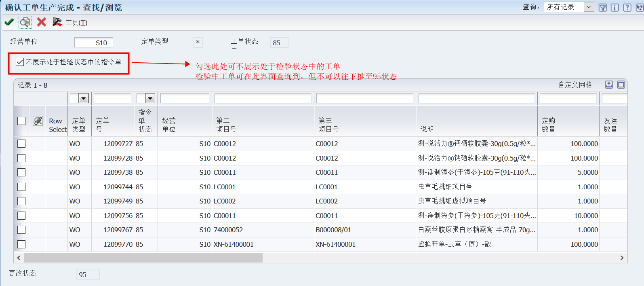Open the 自定义网格 link
The image size is (644, 286).
point(575,85)
